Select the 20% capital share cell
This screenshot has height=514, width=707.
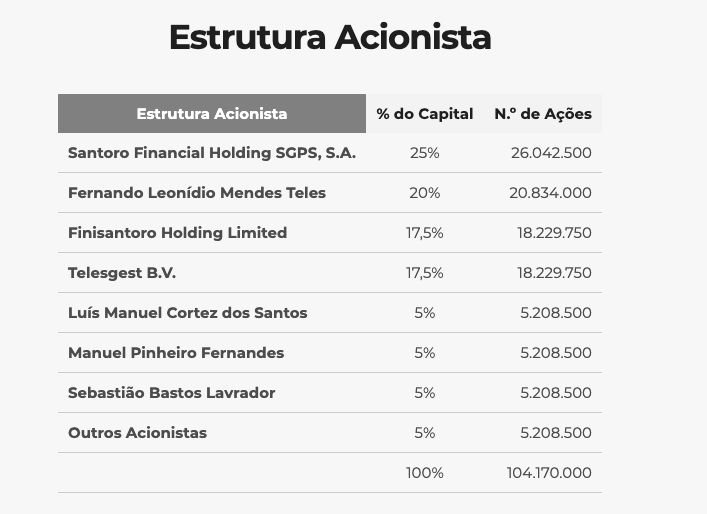(425, 193)
